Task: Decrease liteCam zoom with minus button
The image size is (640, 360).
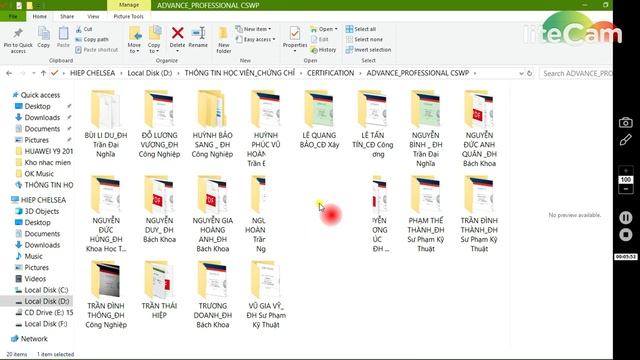Action: pyautogui.click(x=625, y=189)
